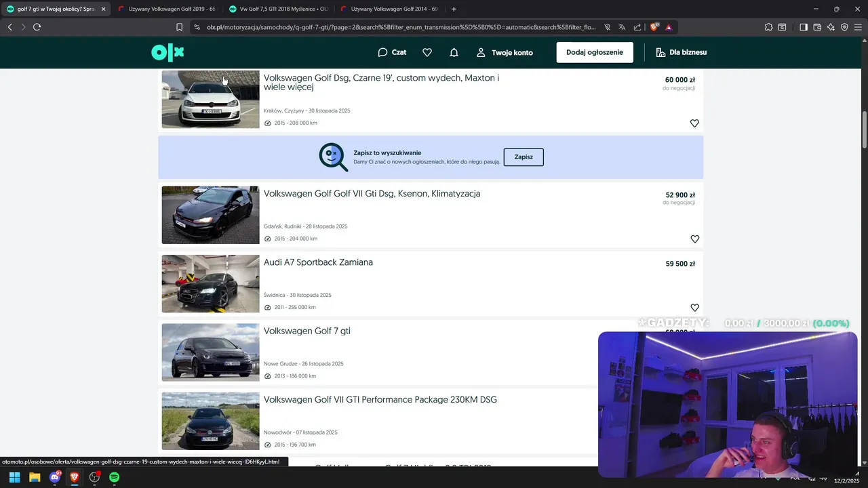Open saved favorites heart in header
The image size is (868, 488).
(x=427, y=52)
